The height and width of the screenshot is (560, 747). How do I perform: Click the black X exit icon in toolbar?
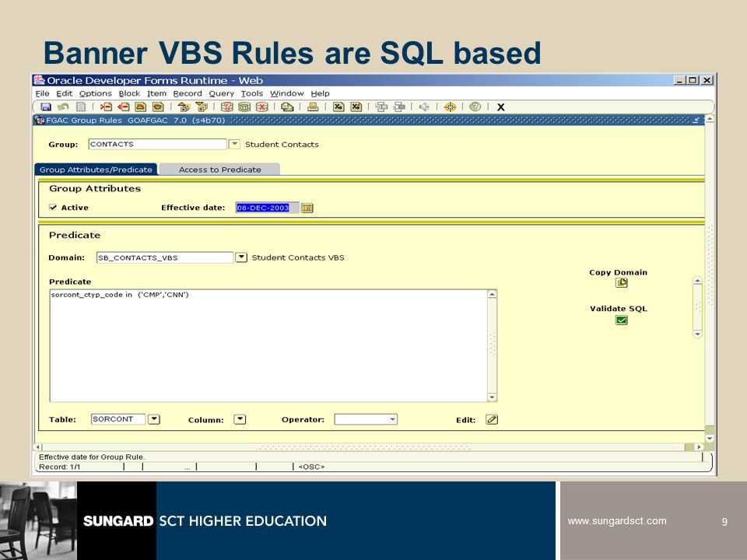point(500,107)
